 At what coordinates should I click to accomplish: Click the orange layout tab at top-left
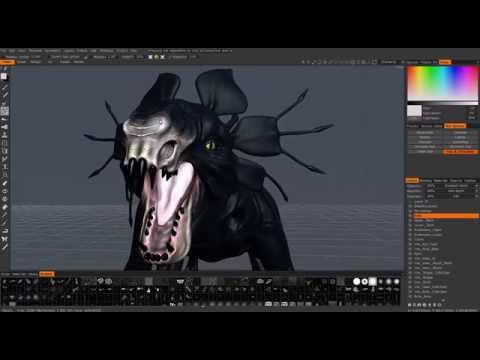click(x=7, y=62)
